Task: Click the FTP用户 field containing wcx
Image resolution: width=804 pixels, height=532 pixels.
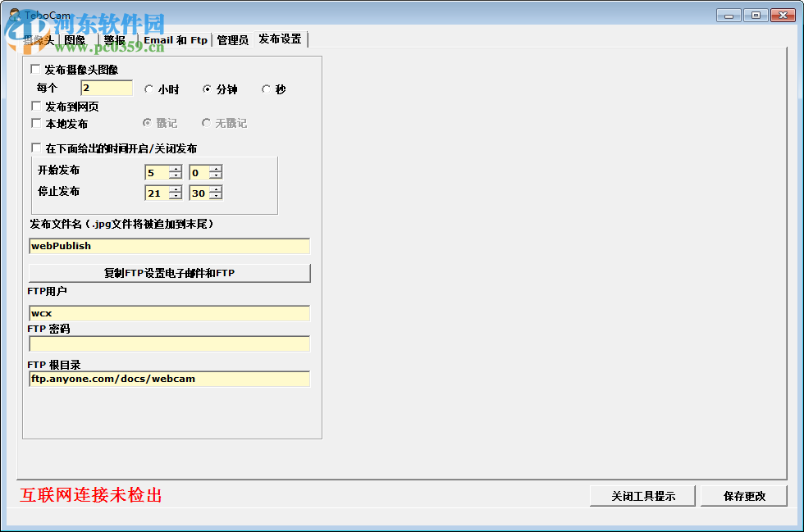Action: (170, 313)
